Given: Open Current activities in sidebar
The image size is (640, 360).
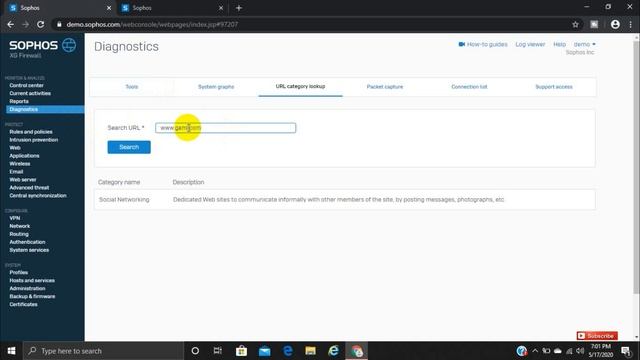Looking at the screenshot, I should tap(30, 93).
